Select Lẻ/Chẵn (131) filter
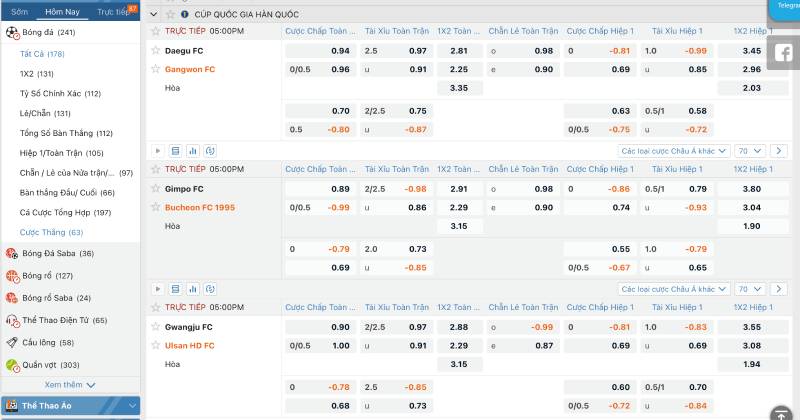Screen dimensions: 800x420 pos(45,113)
